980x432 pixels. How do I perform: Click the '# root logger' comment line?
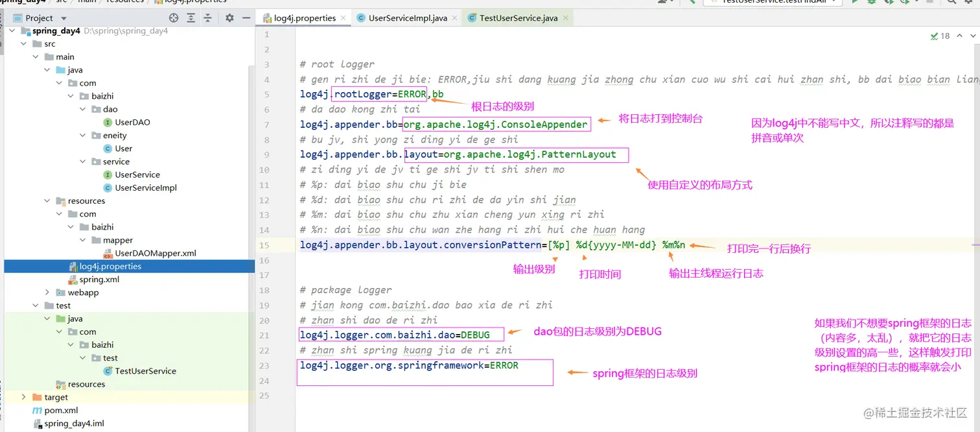pos(337,64)
